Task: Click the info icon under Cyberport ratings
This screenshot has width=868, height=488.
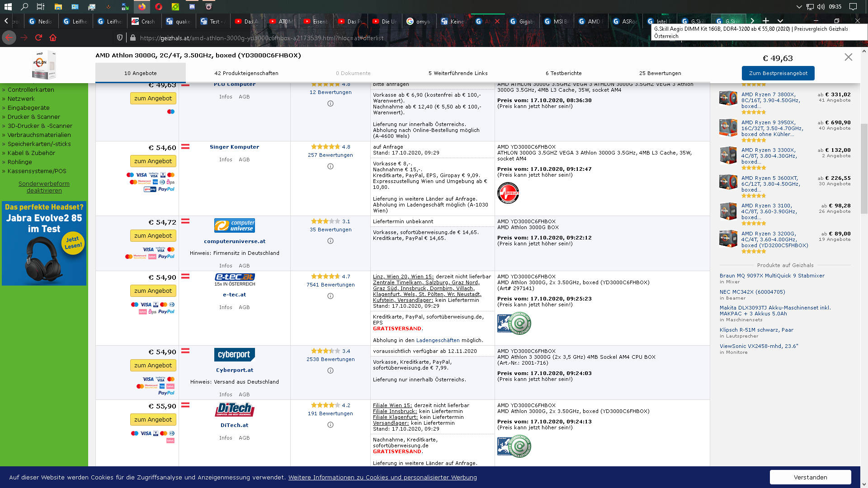Action: click(x=330, y=371)
